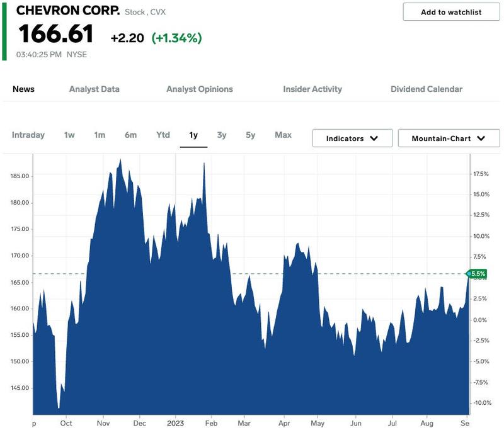Click the Add to watchlist button
This screenshot has height=430, width=504.
[x=451, y=12]
